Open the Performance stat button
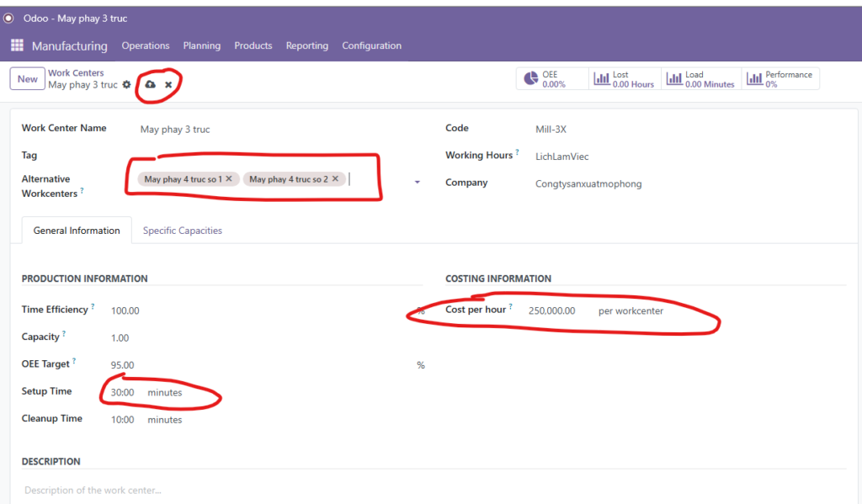 (x=780, y=79)
